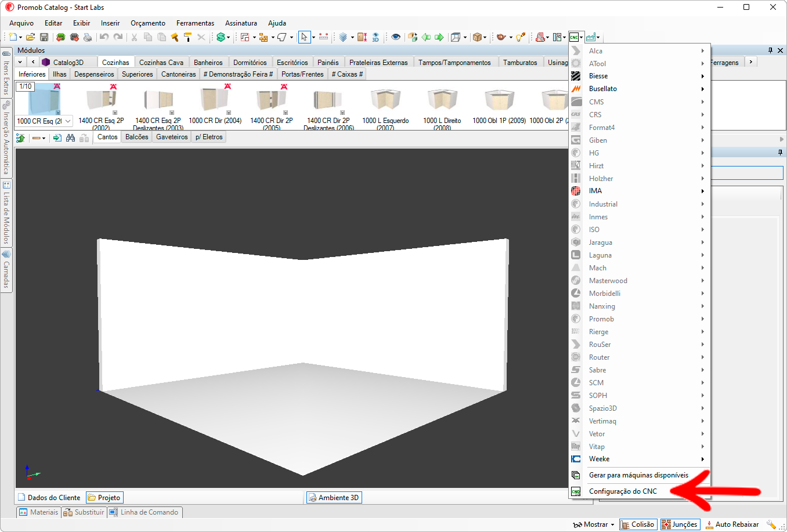Pin the Módulos panel
The image size is (787, 532).
(x=770, y=50)
